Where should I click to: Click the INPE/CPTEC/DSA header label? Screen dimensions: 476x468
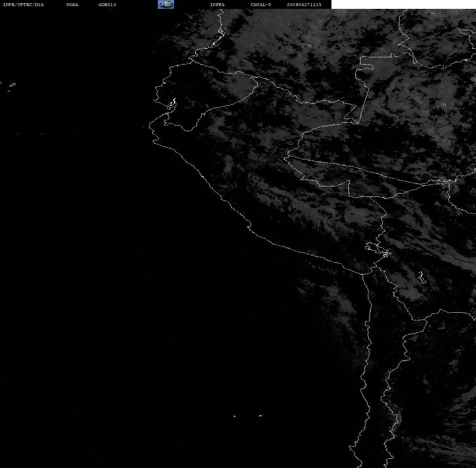pyautogui.click(x=23, y=4)
